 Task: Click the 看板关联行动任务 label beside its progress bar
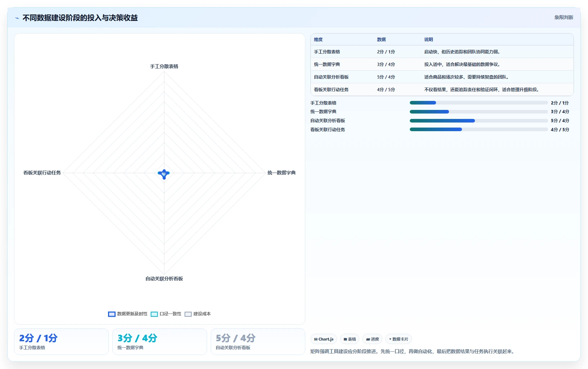click(x=328, y=130)
